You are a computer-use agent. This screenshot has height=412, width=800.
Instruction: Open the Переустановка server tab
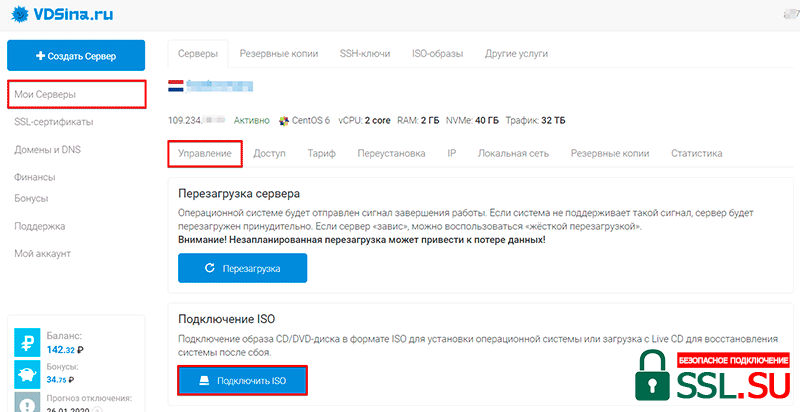391,153
